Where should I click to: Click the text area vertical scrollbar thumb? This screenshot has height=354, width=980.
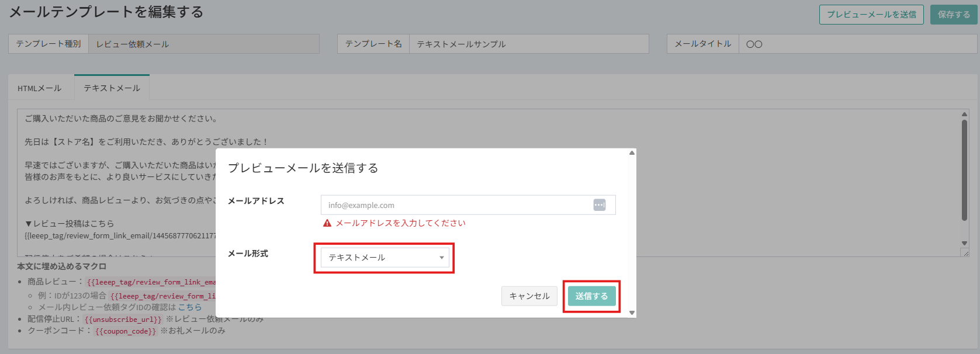[964, 169]
